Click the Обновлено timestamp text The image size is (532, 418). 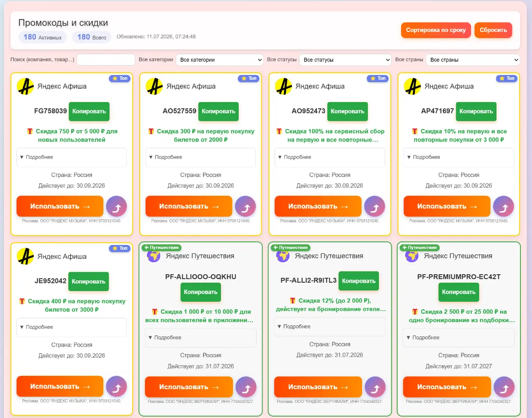[x=156, y=37]
